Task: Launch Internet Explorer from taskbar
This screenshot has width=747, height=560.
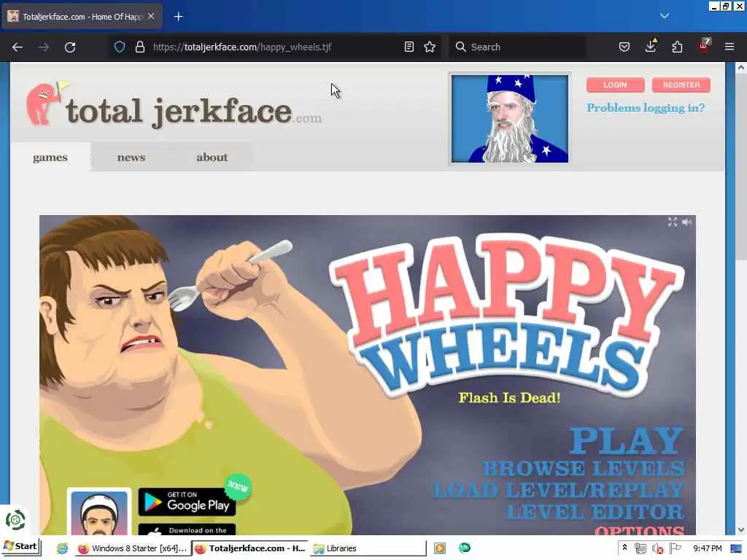Action: coord(62,548)
